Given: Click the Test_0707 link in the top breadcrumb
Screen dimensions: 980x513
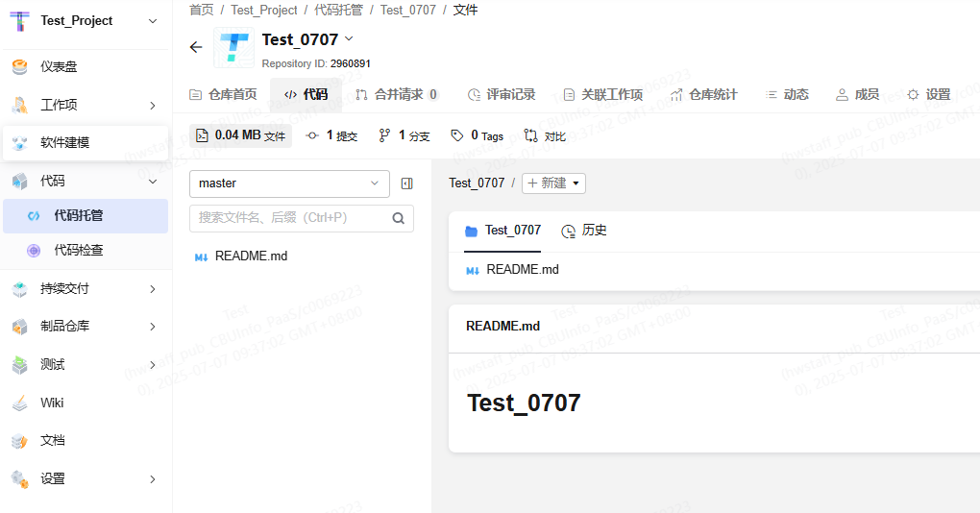Looking at the screenshot, I should [x=408, y=10].
